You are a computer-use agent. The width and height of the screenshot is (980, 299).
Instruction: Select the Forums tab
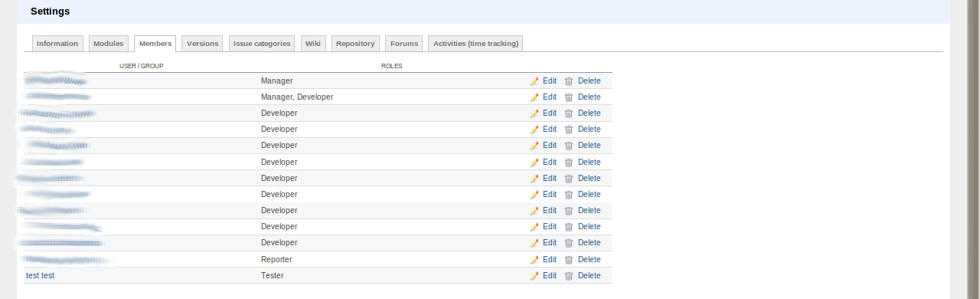point(404,44)
